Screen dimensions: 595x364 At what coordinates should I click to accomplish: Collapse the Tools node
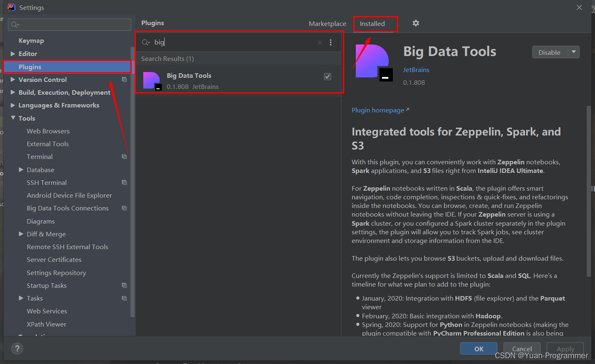[13, 118]
